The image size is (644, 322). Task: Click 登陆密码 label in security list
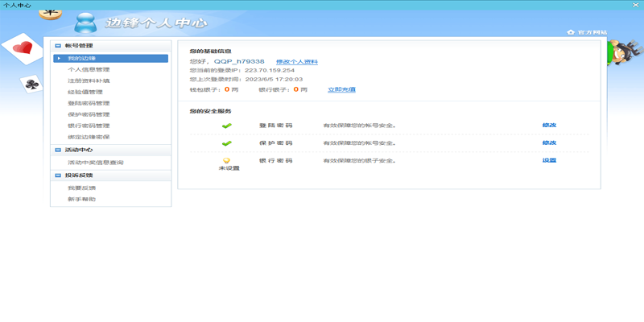[275, 126]
